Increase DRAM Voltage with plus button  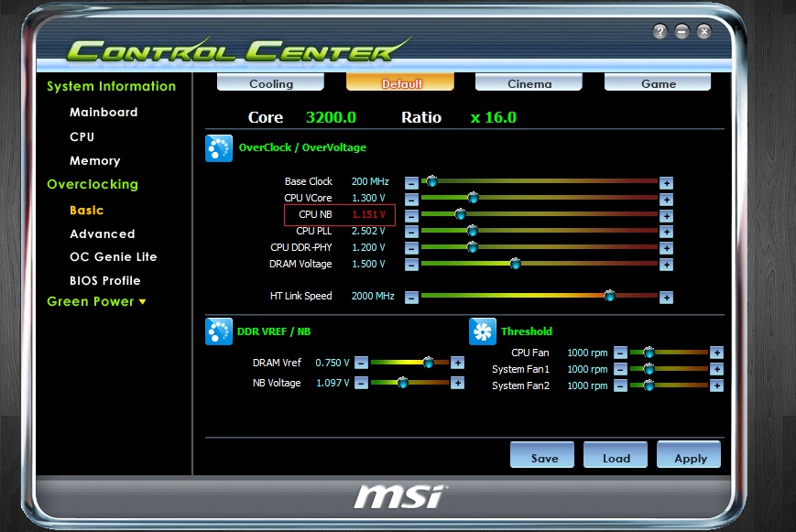[x=666, y=265]
